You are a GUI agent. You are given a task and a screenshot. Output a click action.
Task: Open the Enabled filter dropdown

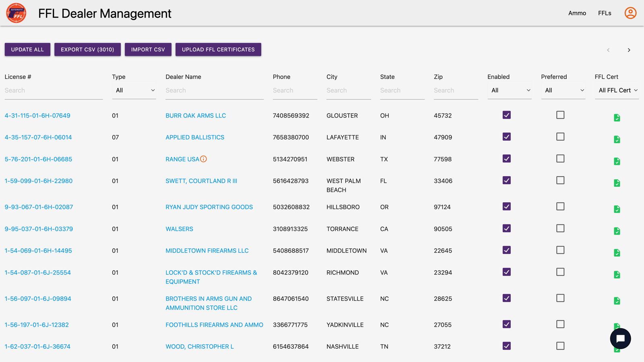510,90
